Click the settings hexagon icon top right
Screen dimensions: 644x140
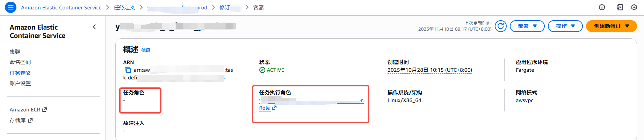[x=634, y=7]
